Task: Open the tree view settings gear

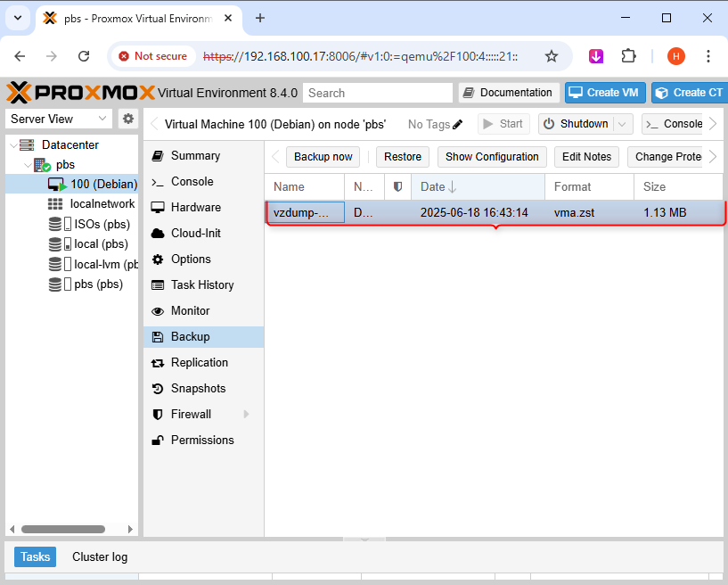Action: click(128, 119)
